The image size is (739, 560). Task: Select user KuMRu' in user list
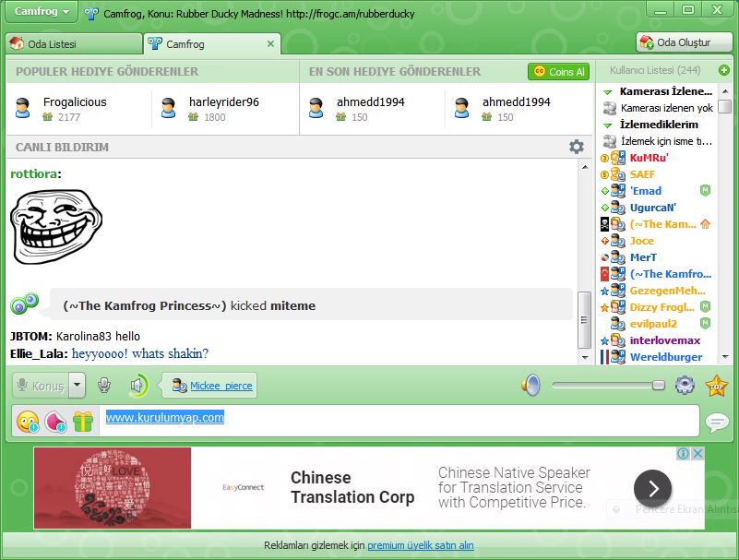pyautogui.click(x=649, y=158)
